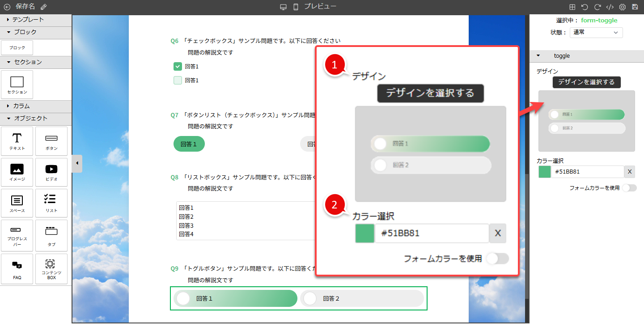Image resolution: width=644 pixels, height=327 pixels.
Task: Click the デザインを選択する button in right panel
Action: pyautogui.click(x=586, y=82)
